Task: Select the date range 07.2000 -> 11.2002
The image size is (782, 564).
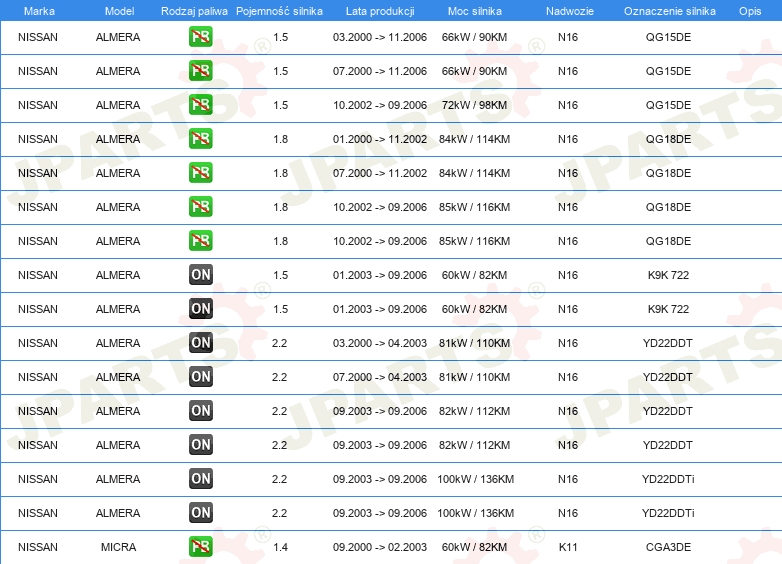Action: (380, 173)
